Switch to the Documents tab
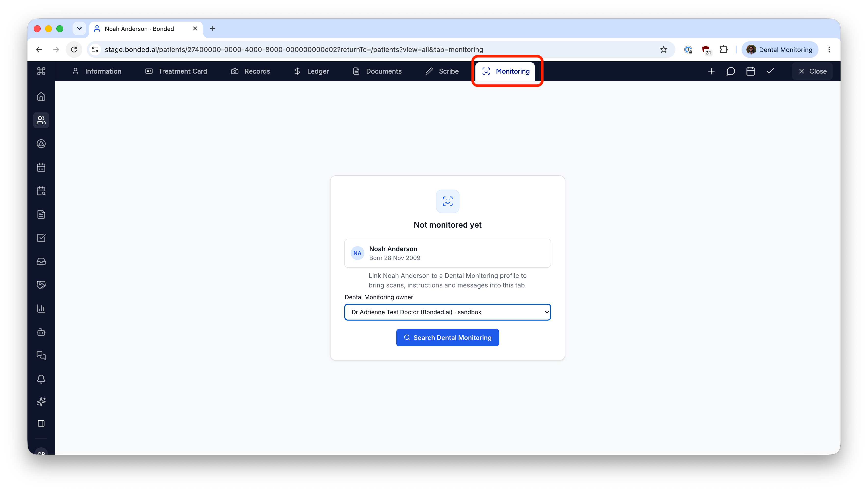The image size is (868, 491). (x=377, y=71)
